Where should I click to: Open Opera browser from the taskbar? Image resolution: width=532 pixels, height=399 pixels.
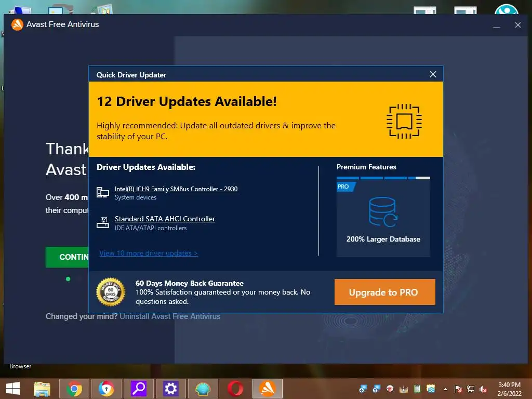235,389
